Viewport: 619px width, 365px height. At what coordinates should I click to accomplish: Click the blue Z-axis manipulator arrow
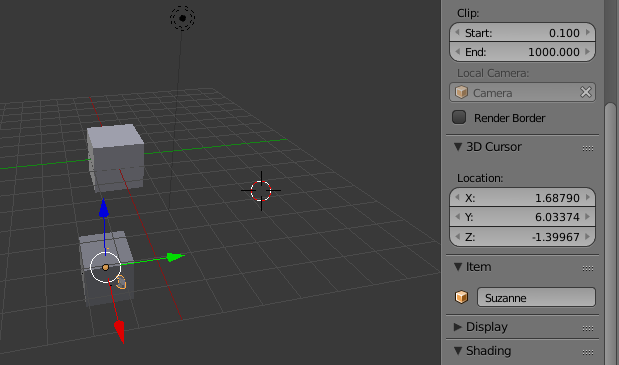(104, 208)
